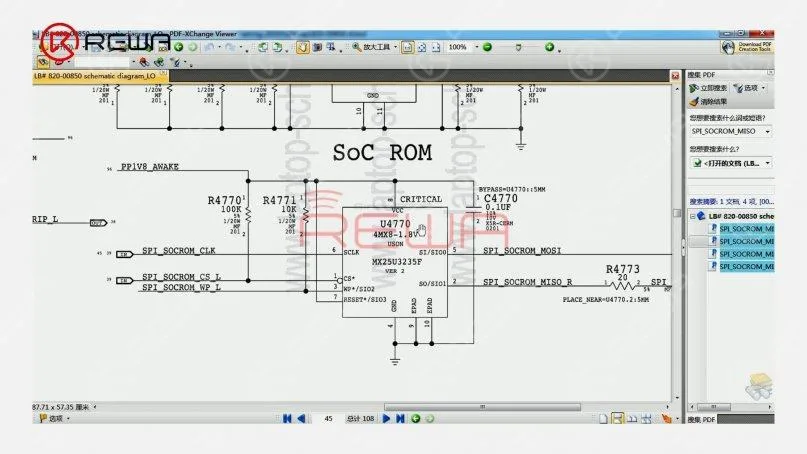Click the quick find text field

click(102, 62)
